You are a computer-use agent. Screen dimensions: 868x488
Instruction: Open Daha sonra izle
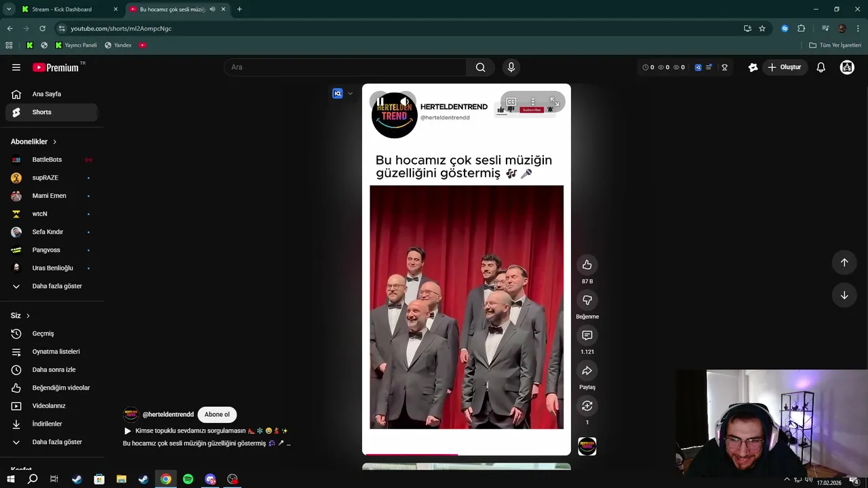(x=52, y=369)
